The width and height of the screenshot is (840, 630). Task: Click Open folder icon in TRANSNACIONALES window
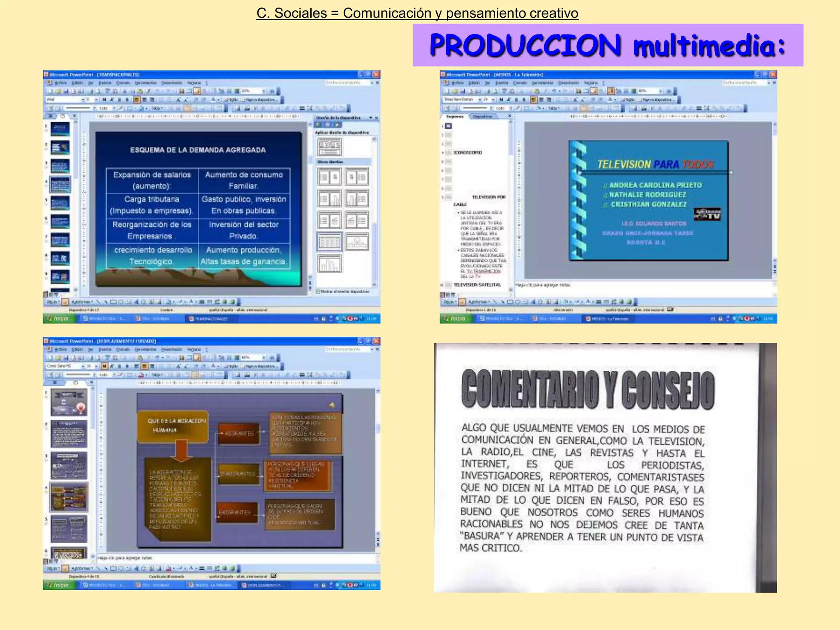point(58,91)
